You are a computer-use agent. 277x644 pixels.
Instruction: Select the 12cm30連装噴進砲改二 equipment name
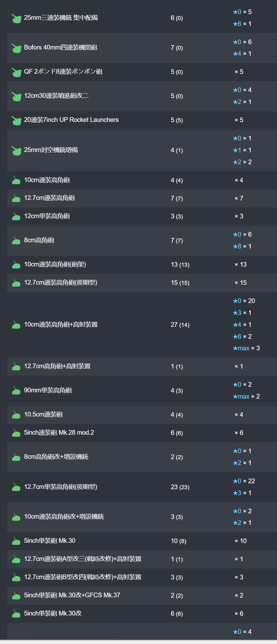click(x=56, y=96)
